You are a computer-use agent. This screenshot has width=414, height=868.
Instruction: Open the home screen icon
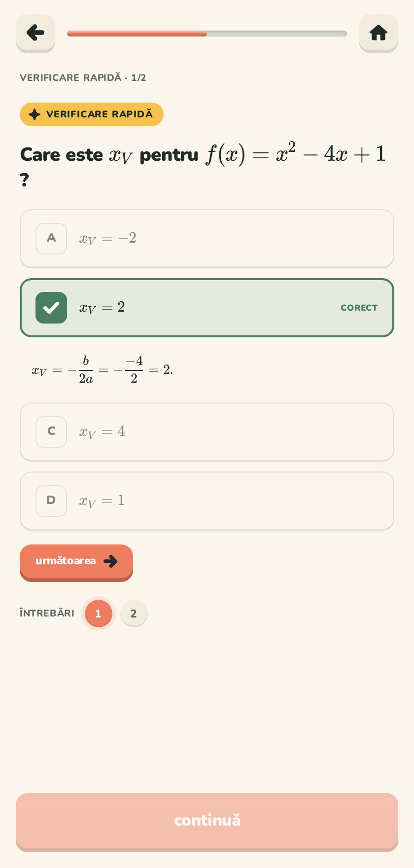pyautogui.click(x=379, y=33)
